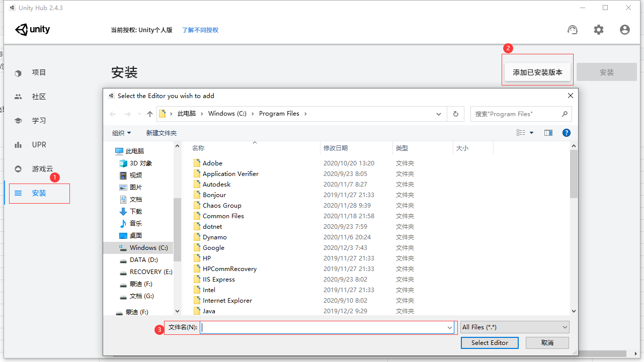This screenshot has width=644, height=362.
Task: Open 社区 (Community) in Unity Hub sidebar
Action: [39, 97]
